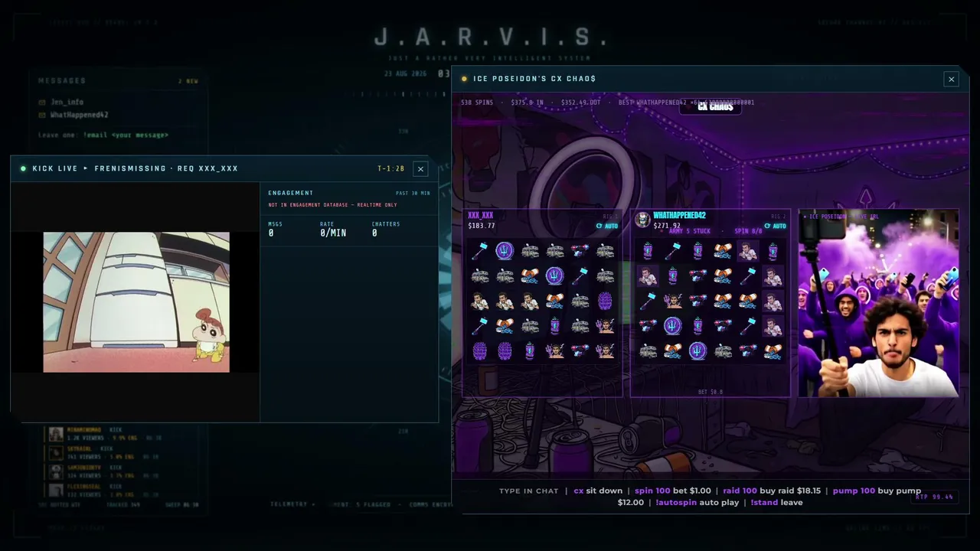Click the yellow status dot in CX Chaos title

[x=464, y=79]
